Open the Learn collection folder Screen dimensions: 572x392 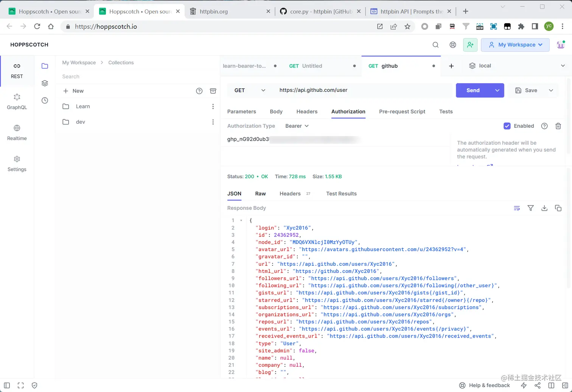(83, 106)
